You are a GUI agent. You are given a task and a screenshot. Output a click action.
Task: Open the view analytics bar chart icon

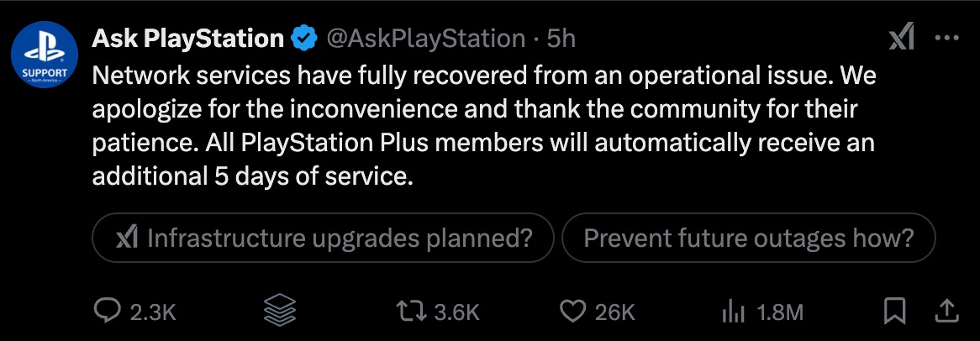tap(734, 312)
